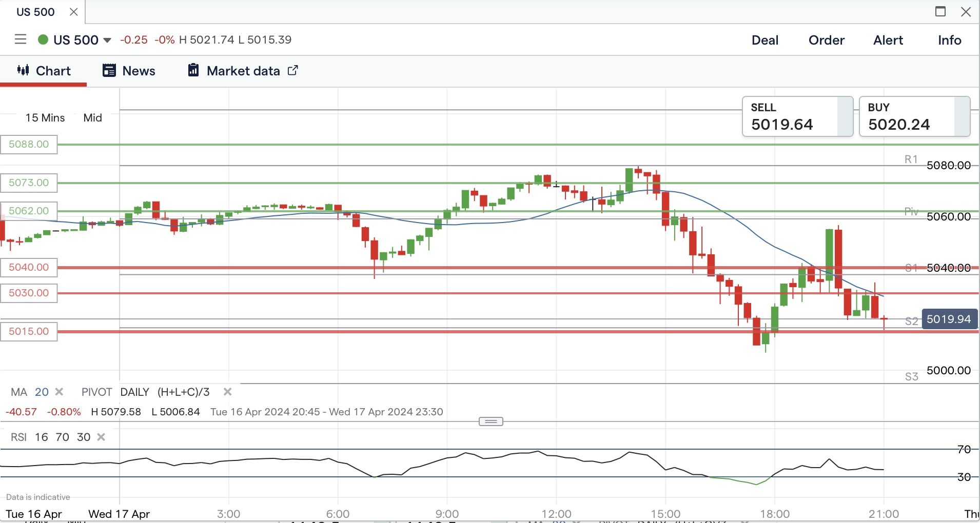Viewport: 980px width, 523px height.
Task: Click the 'Data is indicative' notice
Action: pyautogui.click(x=38, y=497)
